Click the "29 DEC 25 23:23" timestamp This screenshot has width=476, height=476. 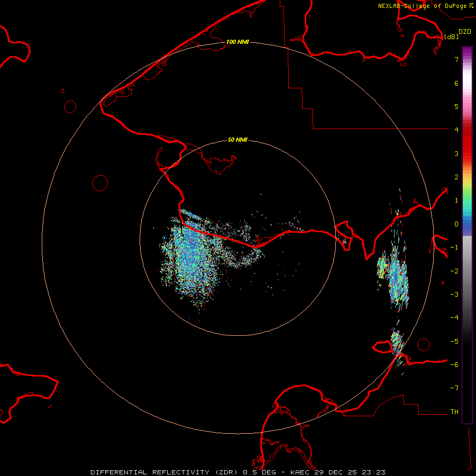tap(350, 472)
